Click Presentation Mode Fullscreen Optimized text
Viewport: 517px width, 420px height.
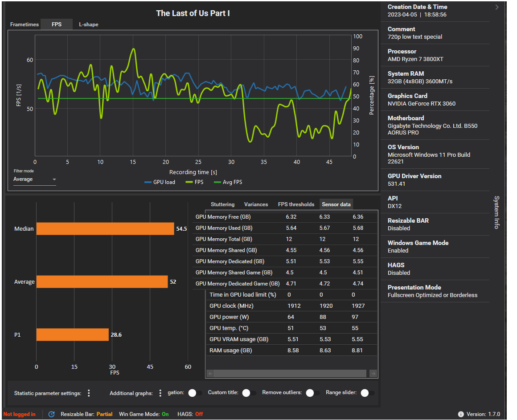pos(432,295)
